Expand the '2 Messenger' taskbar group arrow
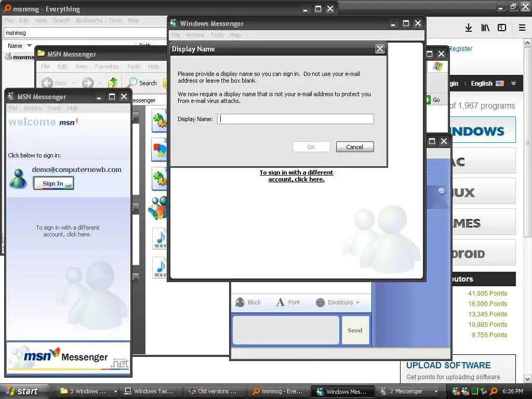The image size is (532, 399). coord(436,392)
